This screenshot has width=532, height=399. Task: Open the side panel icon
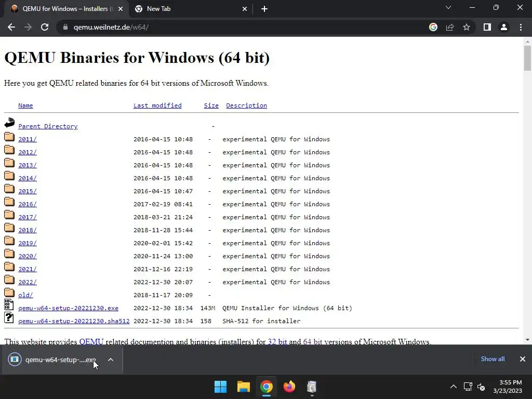click(x=487, y=27)
